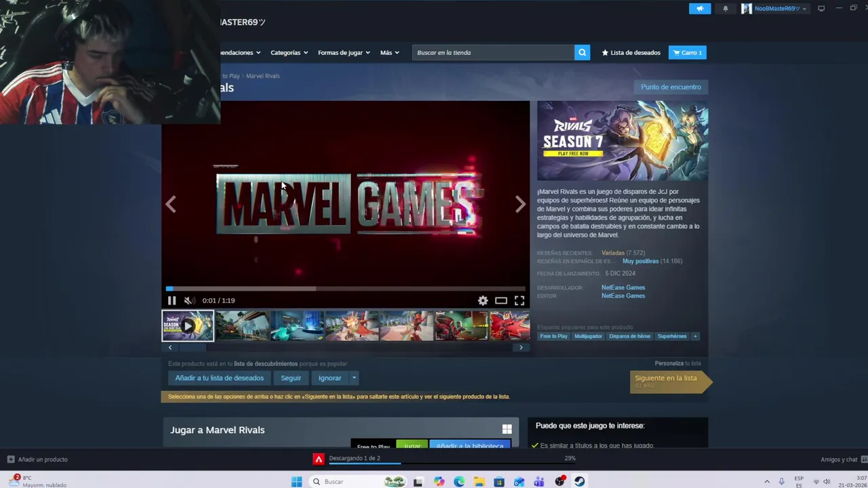Click the Windows platform icon
The width and height of the screenshot is (868, 488).
[x=507, y=429]
